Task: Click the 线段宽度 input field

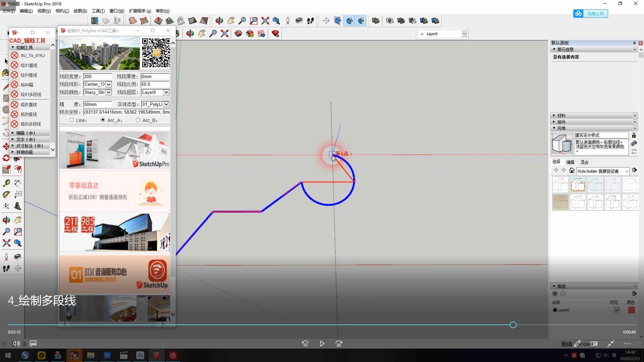Action: pyautogui.click(x=98, y=76)
